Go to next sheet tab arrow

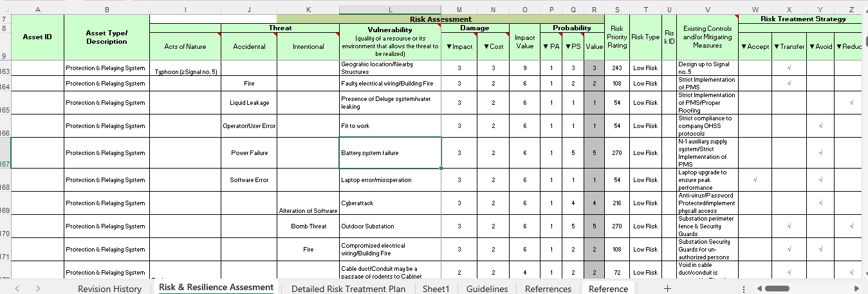tap(38, 289)
